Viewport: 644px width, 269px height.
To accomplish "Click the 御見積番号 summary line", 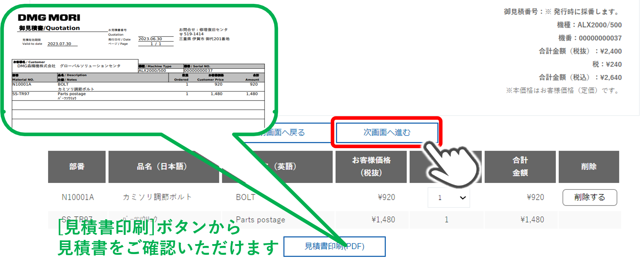I will 562,12.
